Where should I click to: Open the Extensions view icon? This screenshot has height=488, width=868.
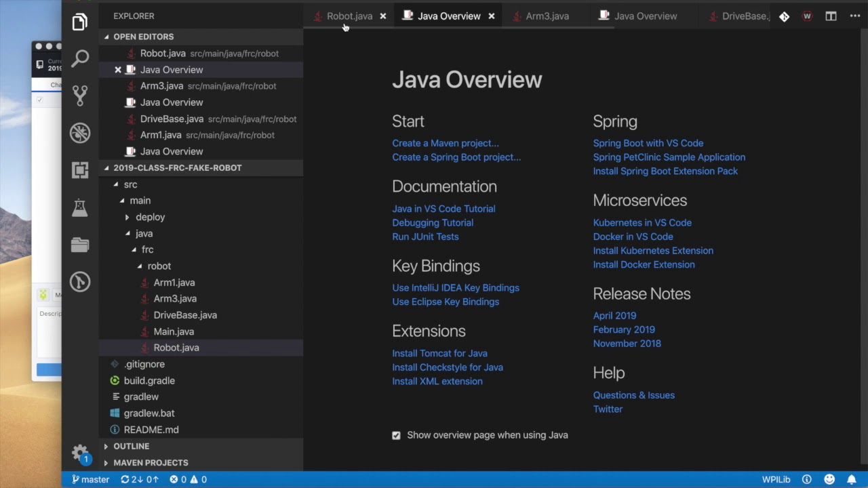pos(80,170)
